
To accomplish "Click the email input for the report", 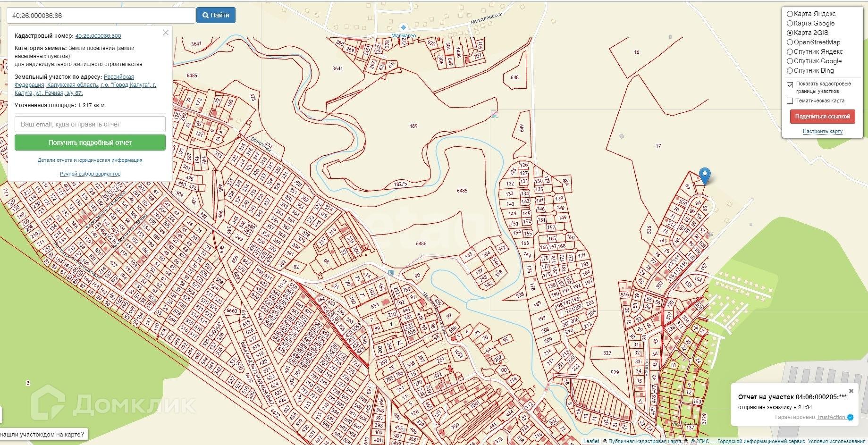I will [90, 124].
